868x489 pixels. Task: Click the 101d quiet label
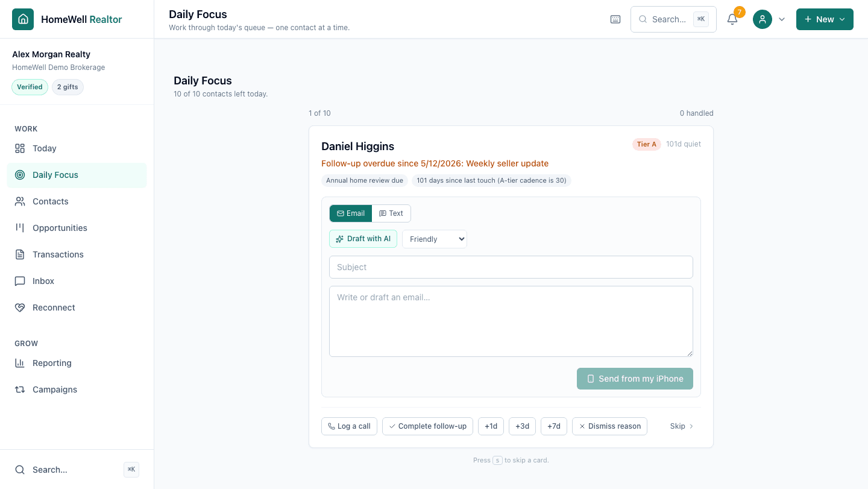(684, 144)
